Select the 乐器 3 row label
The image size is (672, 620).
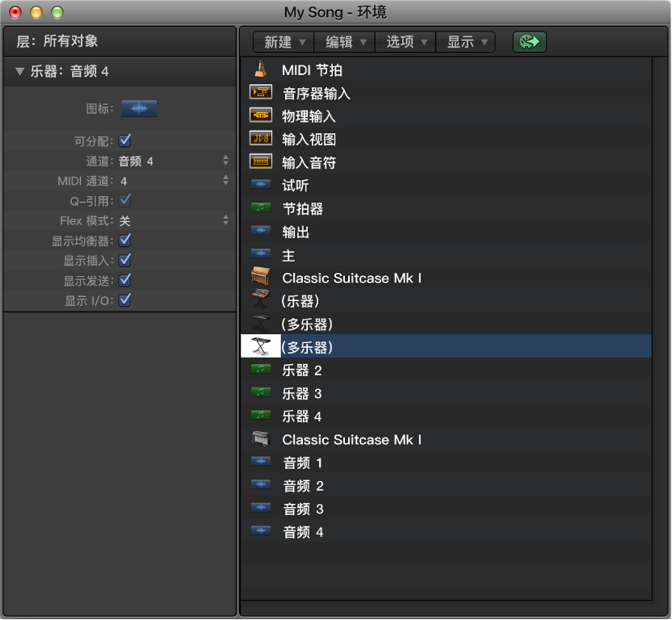point(302,393)
